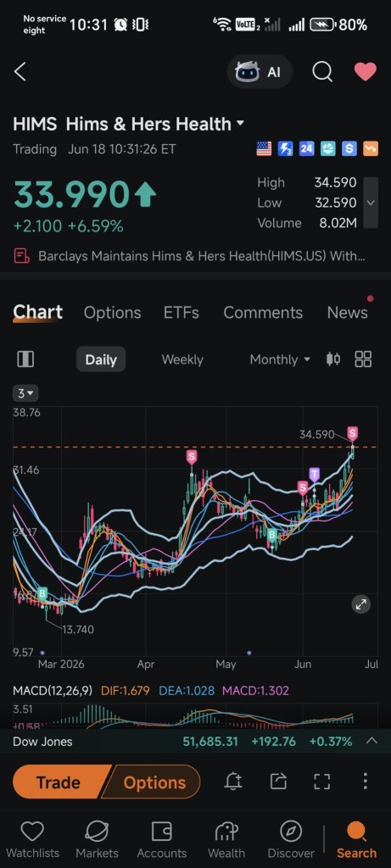Switch to the News tab
Screen dimensions: 391x868
pos(347,312)
